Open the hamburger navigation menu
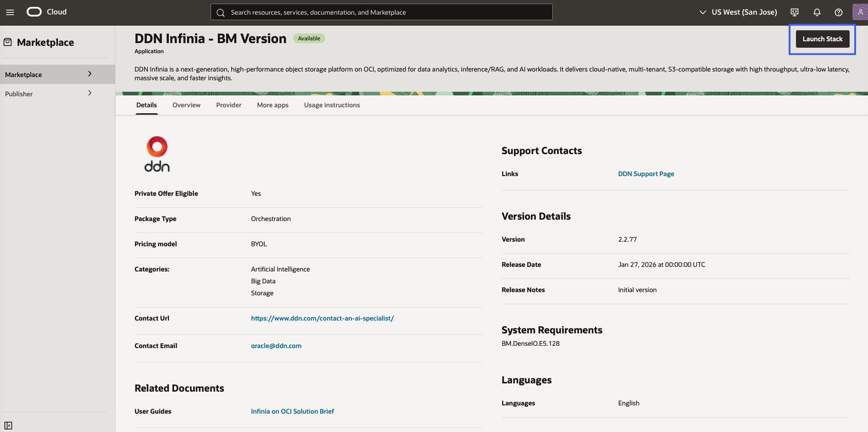The height and width of the screenshot is (432, 868). coord(10,12)
